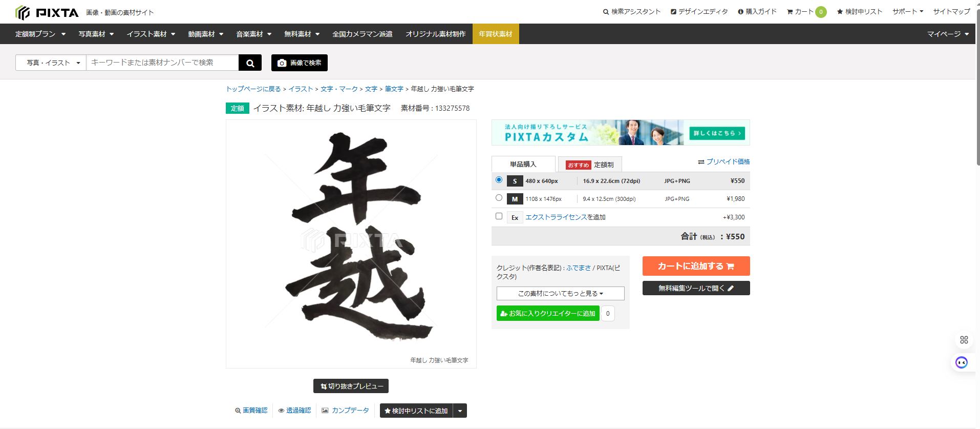Open 無料編集ツールで開く button
The height and width of the screenshot is (429, 980).
[x=696, y=288]
